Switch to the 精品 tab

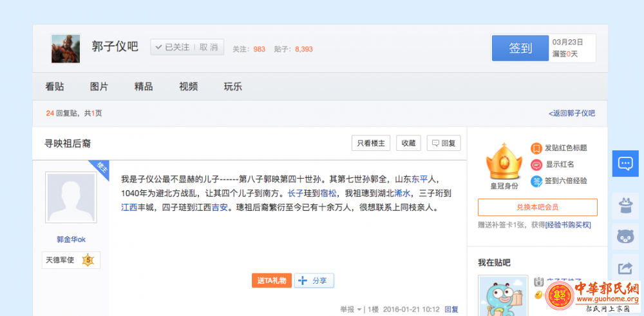(144, 86)
